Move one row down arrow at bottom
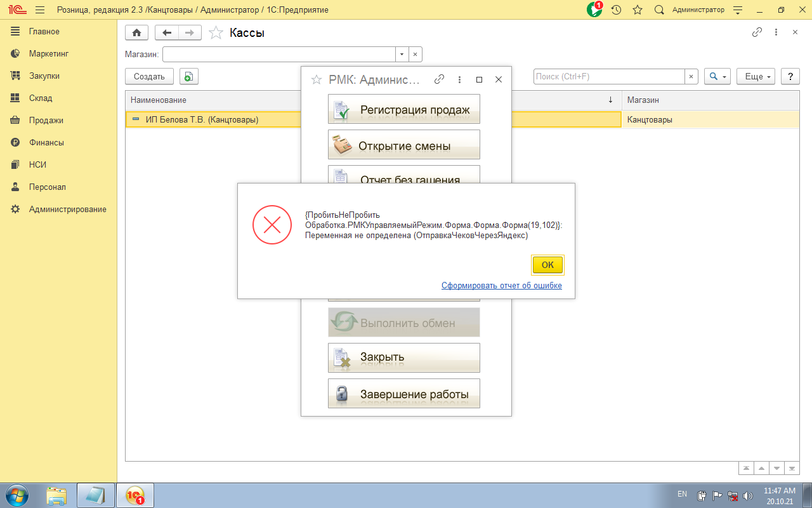This screenshot has height=508, width=812. pos(776,468)
